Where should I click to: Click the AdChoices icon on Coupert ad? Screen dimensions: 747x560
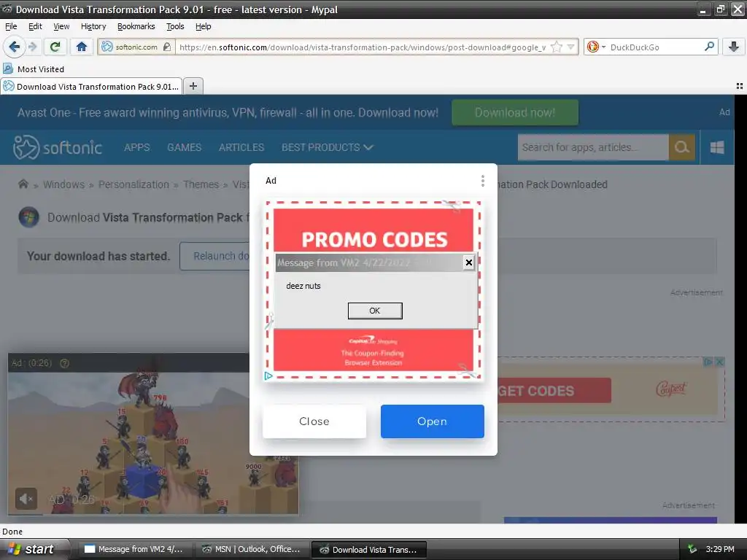coord(708,362)
